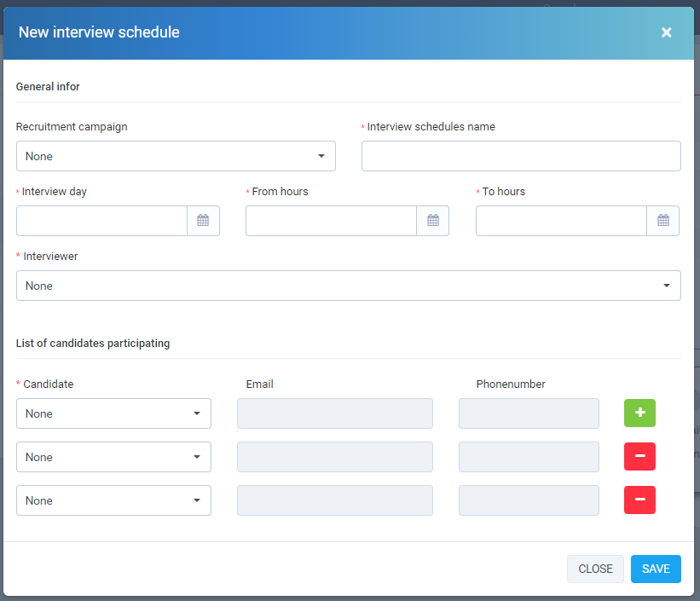Select the second Candidate dropdown
The height and width of the screenshot is (601, 700).
[x=113, y=457]
